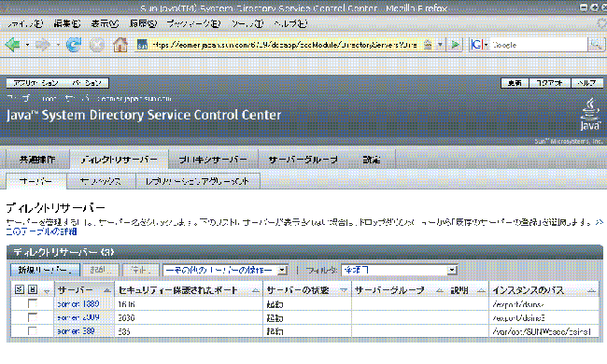Open the ヘルプ menu in the menu bar
The width and height of the screenshot is (607, 364).
(x=290, y=24)
